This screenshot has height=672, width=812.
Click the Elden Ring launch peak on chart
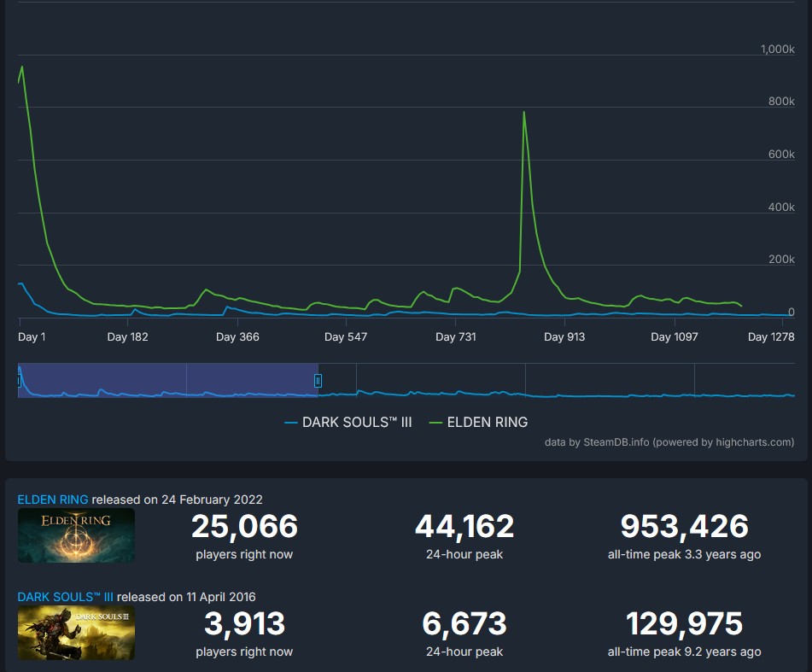(21, 67)
